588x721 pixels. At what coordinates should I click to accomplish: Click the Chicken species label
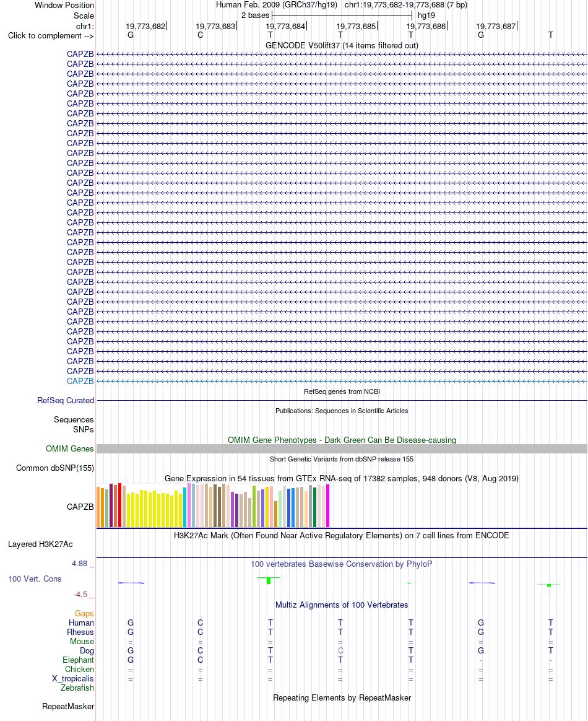point(79,670)
